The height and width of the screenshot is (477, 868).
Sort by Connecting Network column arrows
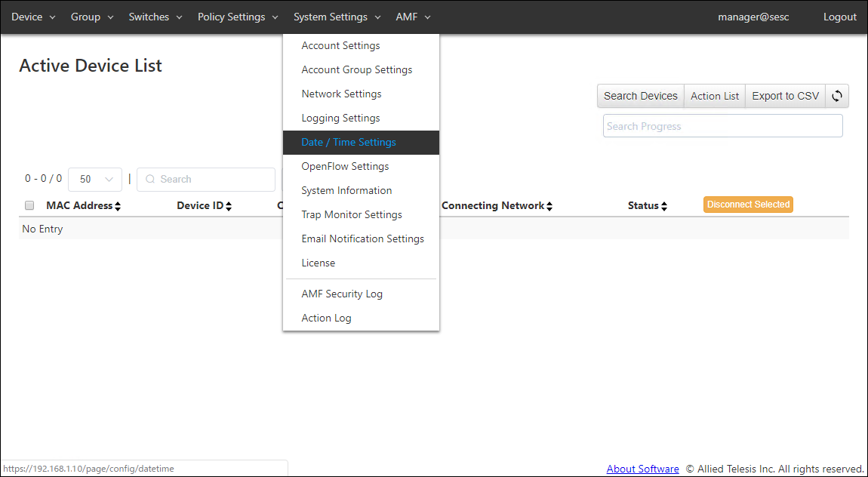(549, 206)
